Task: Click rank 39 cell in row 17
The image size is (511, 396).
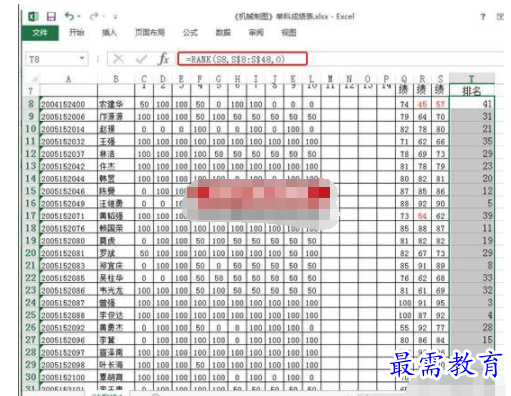Action: (x=471, y=216)
